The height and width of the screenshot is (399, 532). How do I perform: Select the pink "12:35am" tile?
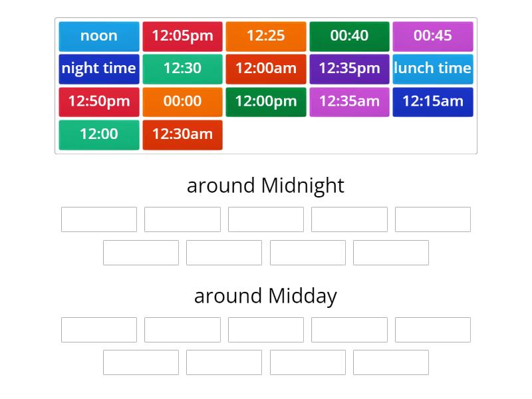[349, 102]
